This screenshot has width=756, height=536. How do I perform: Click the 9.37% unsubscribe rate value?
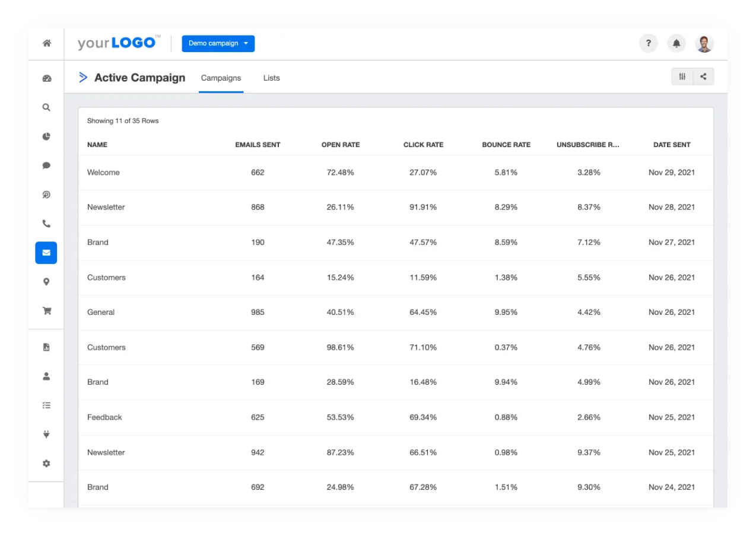pos(589,452)
